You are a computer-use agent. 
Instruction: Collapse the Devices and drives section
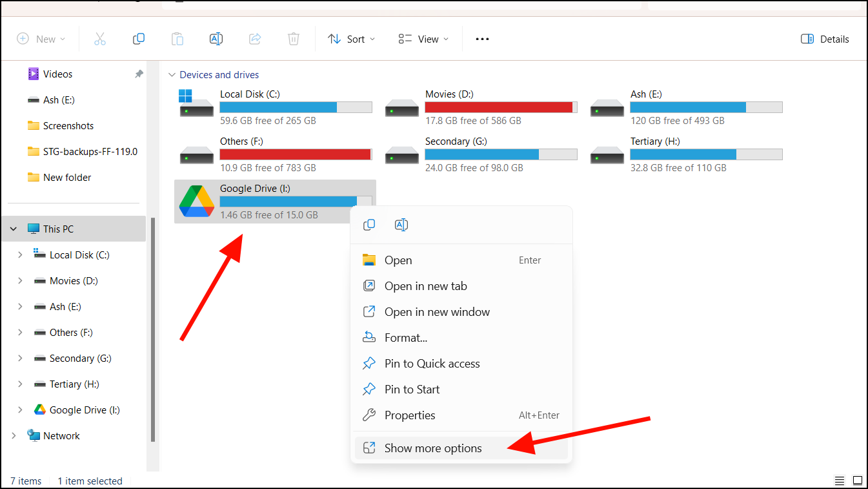point(172,74)
